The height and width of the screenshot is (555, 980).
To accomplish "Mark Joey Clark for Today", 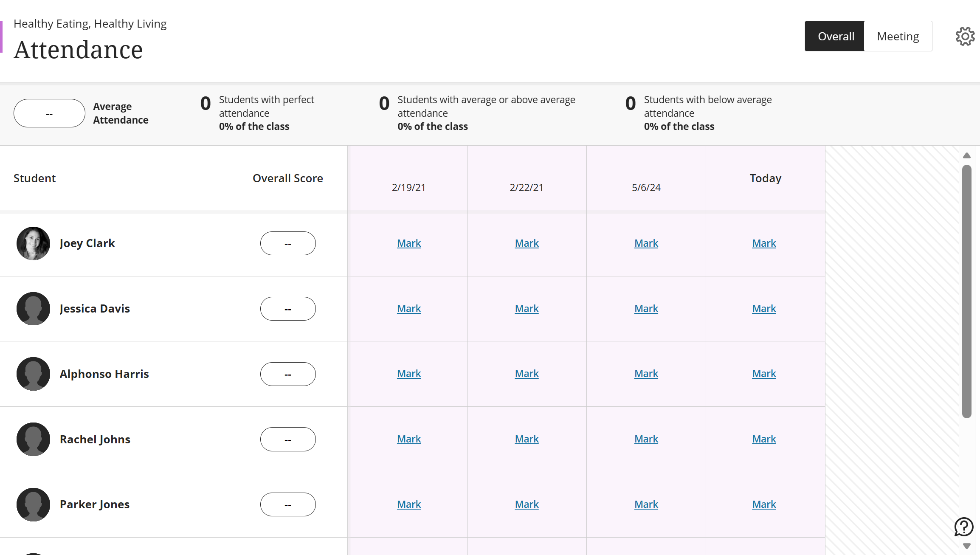I will pyautogui.click(x=764, y=243).
